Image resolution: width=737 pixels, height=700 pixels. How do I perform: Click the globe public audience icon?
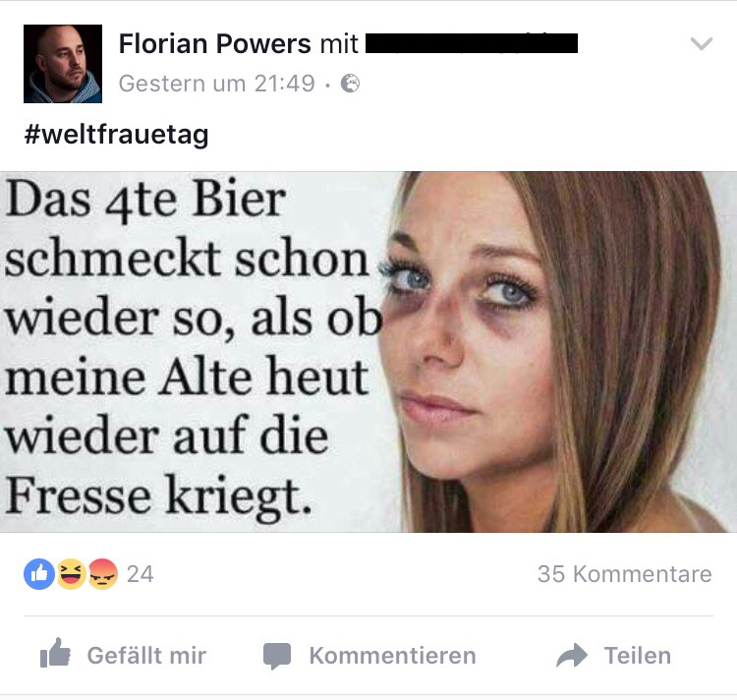(350, 84)
